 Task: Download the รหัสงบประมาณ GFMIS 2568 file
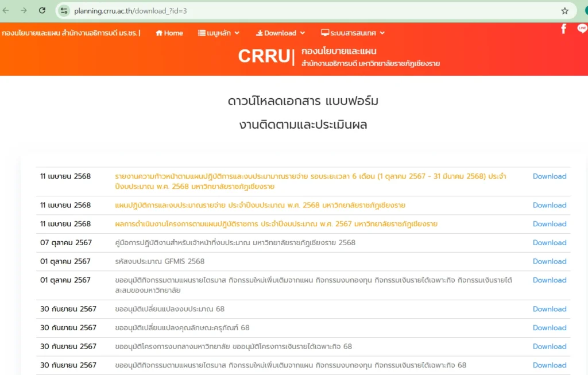[x=550, y=261]
